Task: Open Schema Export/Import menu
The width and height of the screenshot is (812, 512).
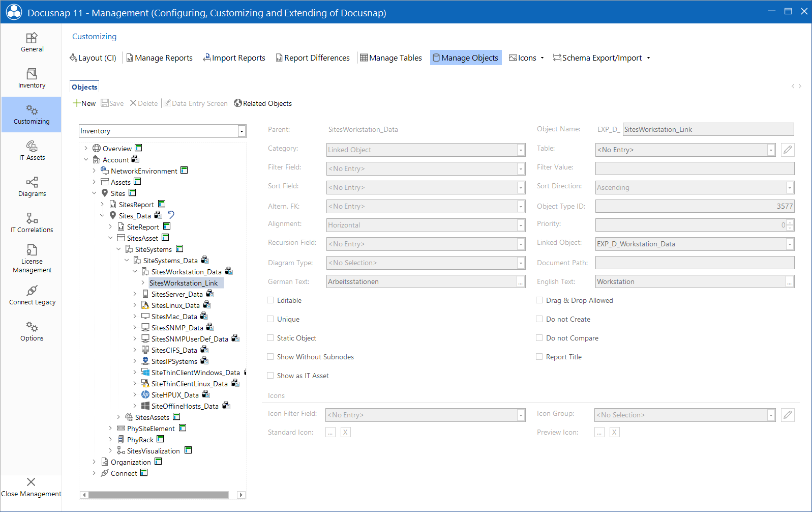Action: pyautogui.click(x=602, y=58)
